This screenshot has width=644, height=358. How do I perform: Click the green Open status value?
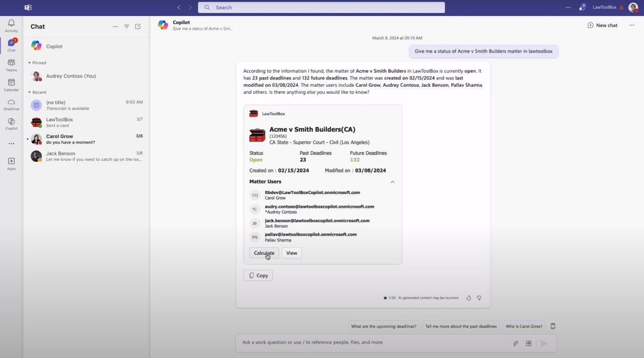coord(256,160)
